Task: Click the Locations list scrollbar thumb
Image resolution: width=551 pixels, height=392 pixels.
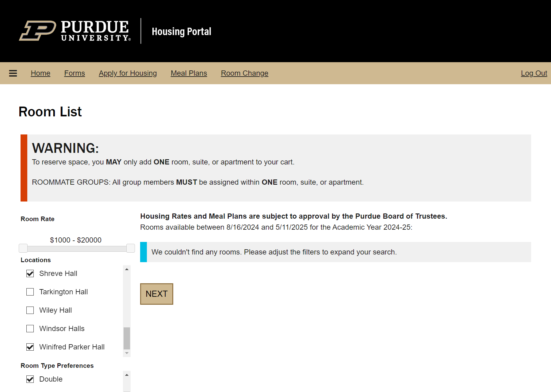Action: [127, 338]
